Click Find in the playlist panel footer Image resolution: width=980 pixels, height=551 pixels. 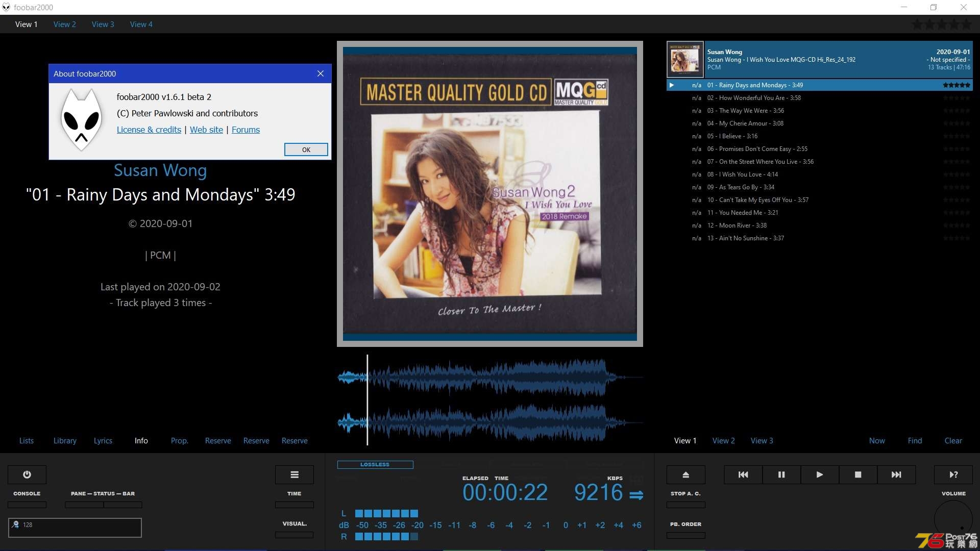coord(915,440)
